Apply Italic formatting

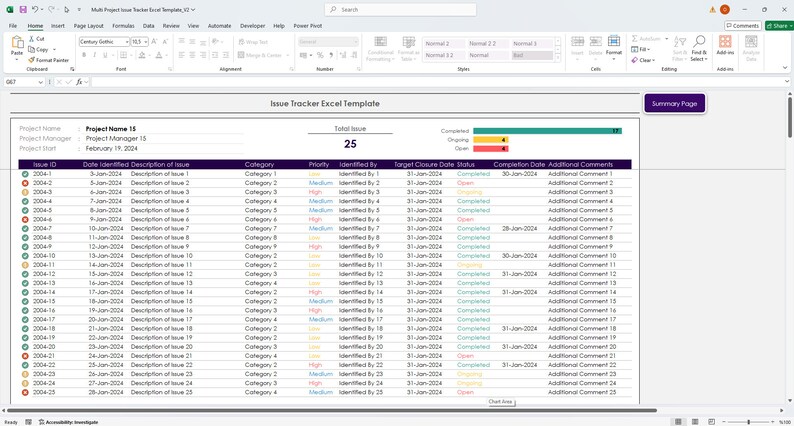click(x=95, y=55)
